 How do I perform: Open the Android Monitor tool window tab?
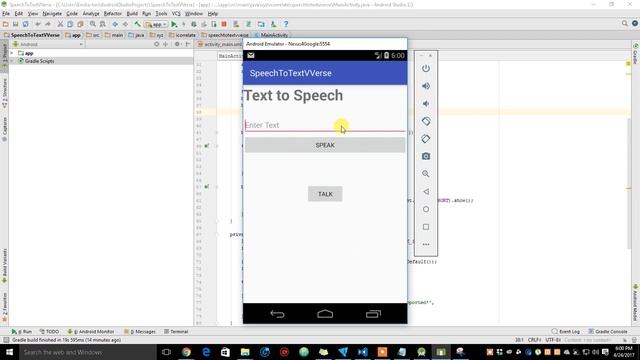coord(91,331)
